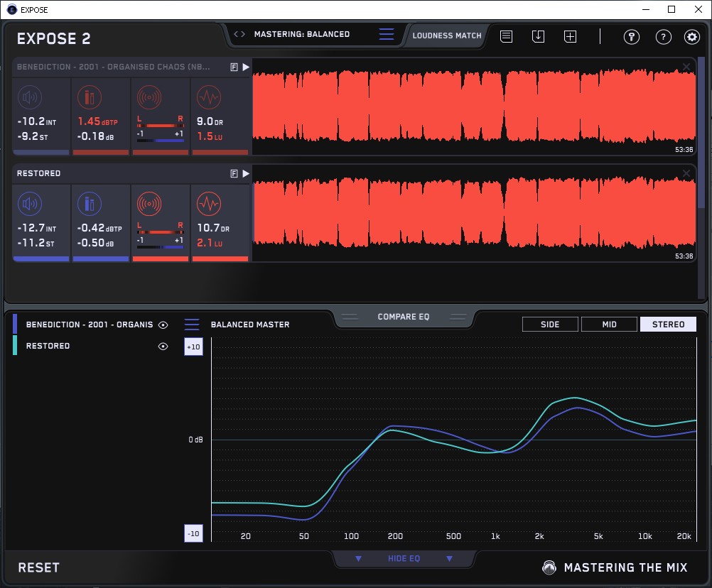
Task: Open the Balanced Master reference curve menu
Action: pyautogui.click(x=192, y=325)
